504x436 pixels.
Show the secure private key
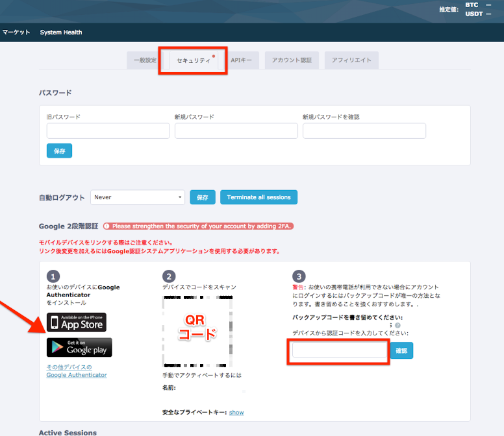tap(236, 412)
